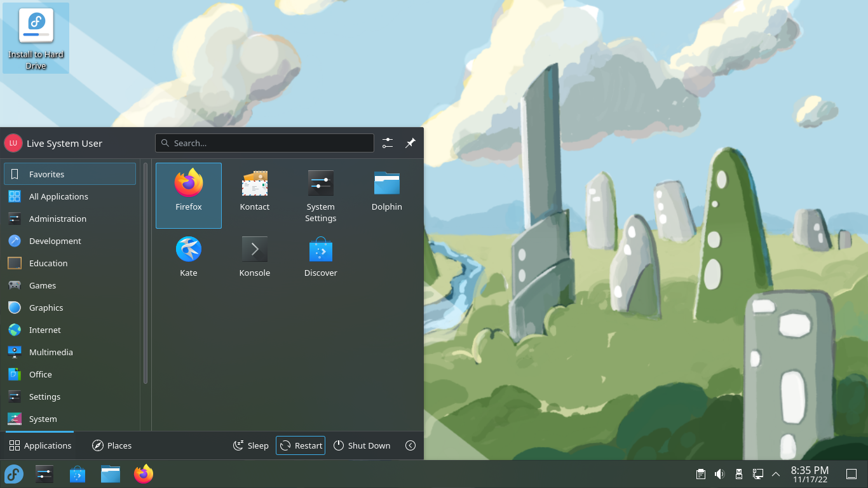This screenshot has height=488, width=868.
Task: Click the Restart button
Action: click(x=301, y=445)
